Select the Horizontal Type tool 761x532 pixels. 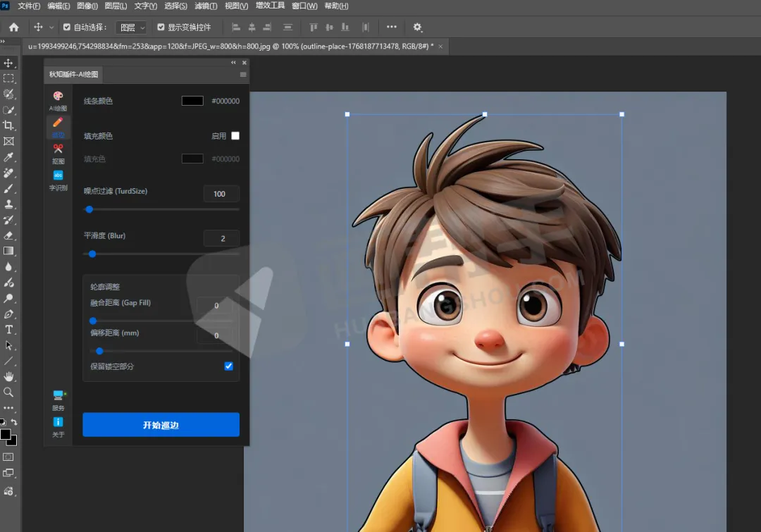pos(8,330)
